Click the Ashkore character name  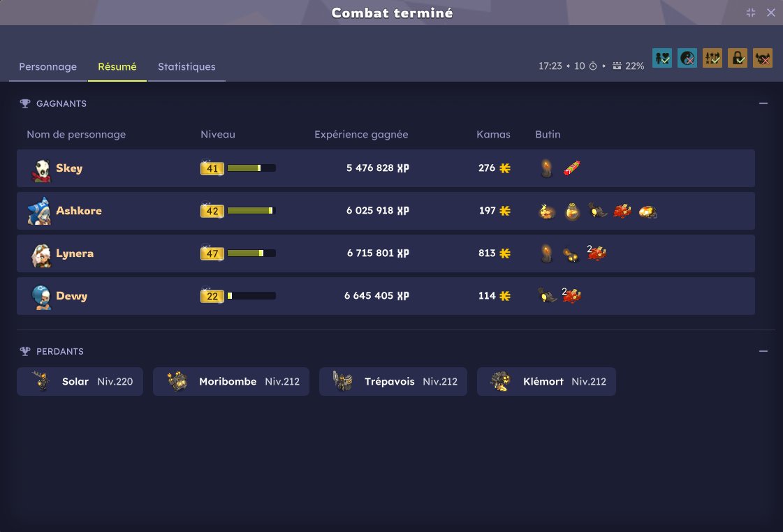79,211
